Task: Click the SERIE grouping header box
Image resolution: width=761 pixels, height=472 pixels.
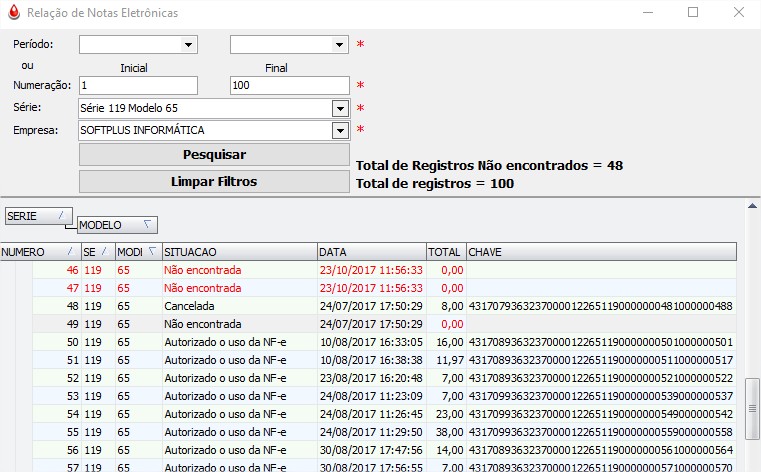Action: tap(39, 216)
